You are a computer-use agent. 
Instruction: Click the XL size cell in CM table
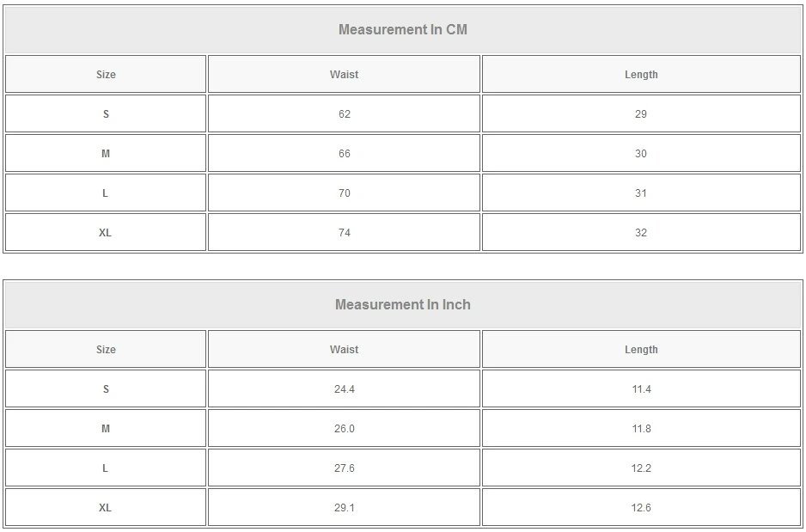106,233
